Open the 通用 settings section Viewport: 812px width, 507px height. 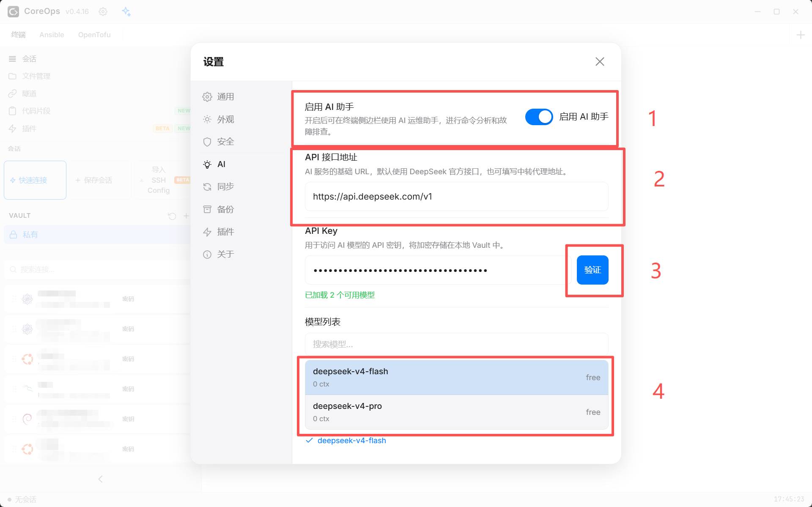coord(241,97)
